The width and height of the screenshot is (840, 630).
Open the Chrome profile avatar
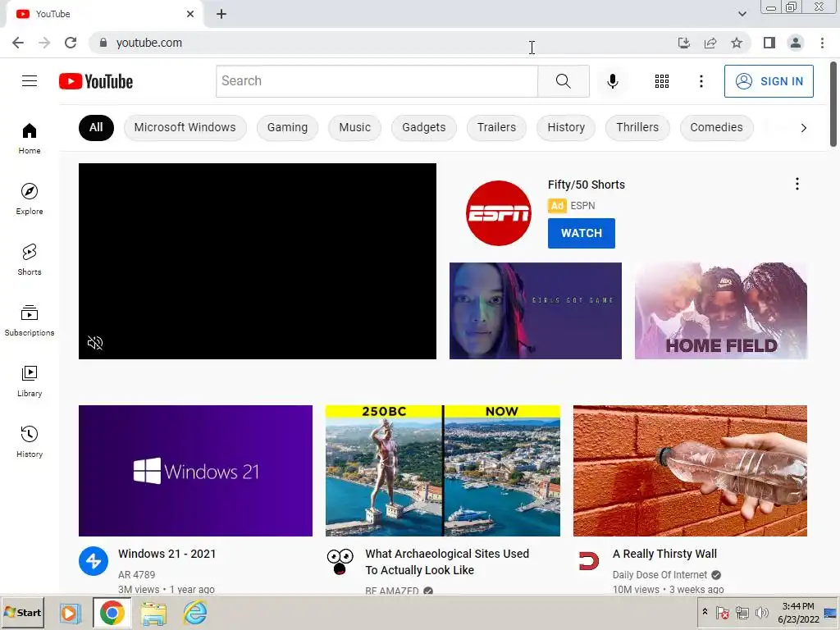pyautogui.click(x=796, y=43)
